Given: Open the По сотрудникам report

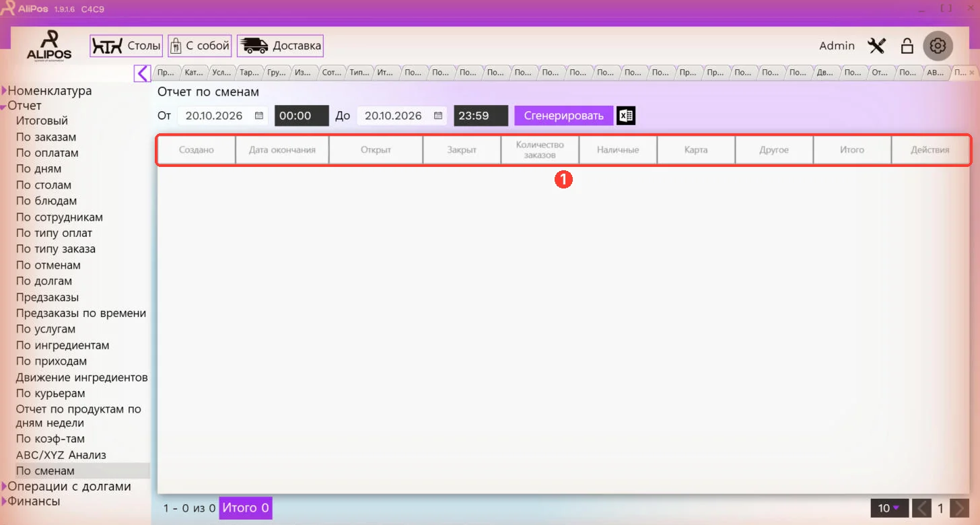Looking at the screenshot, I should pos(59,217).
